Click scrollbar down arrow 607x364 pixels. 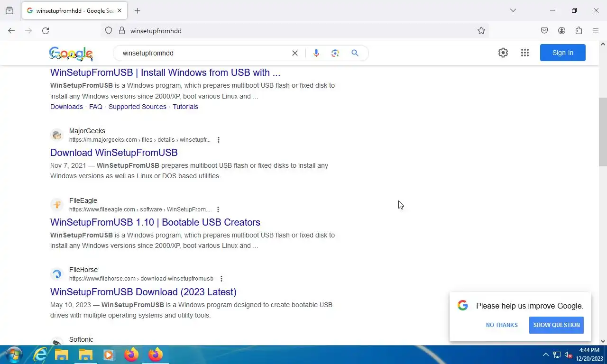click(x=603, y=341)
